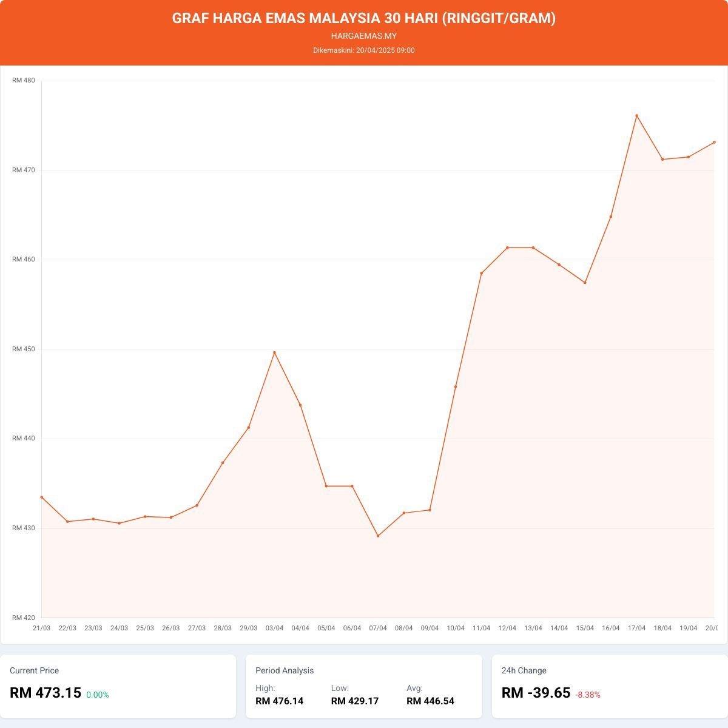Click the RM 480 y-axis label

[x=24, y=81]
